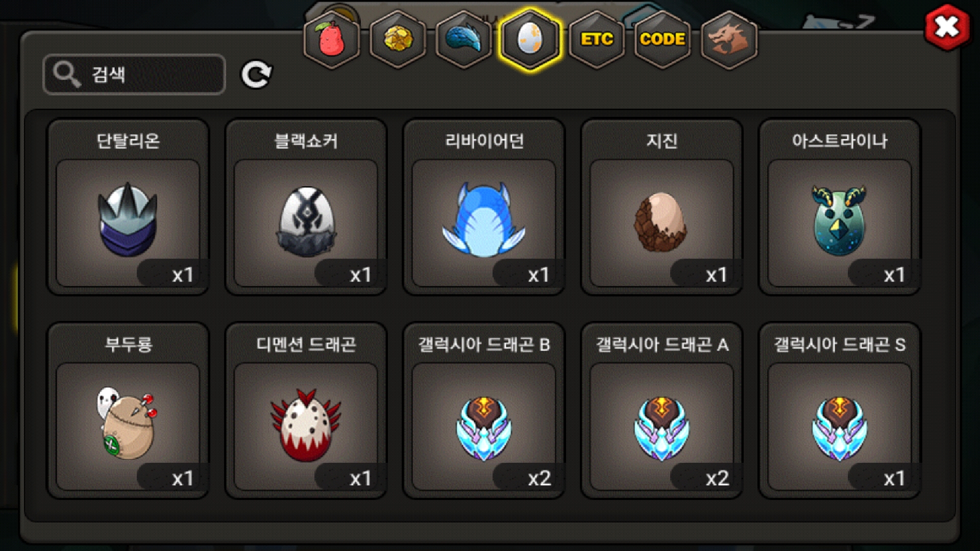Click the refresh arrow icon

[256, 75]
